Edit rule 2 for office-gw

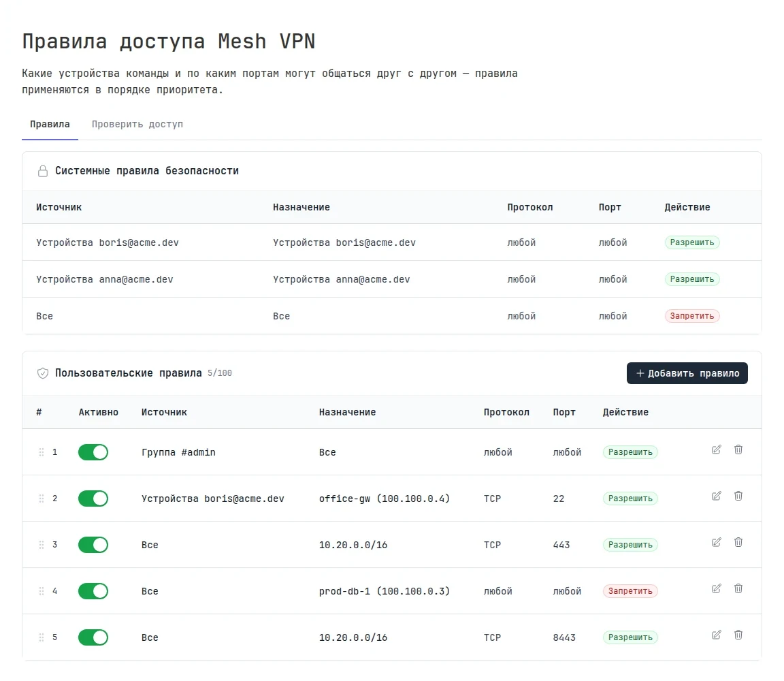tap(716, 496)
